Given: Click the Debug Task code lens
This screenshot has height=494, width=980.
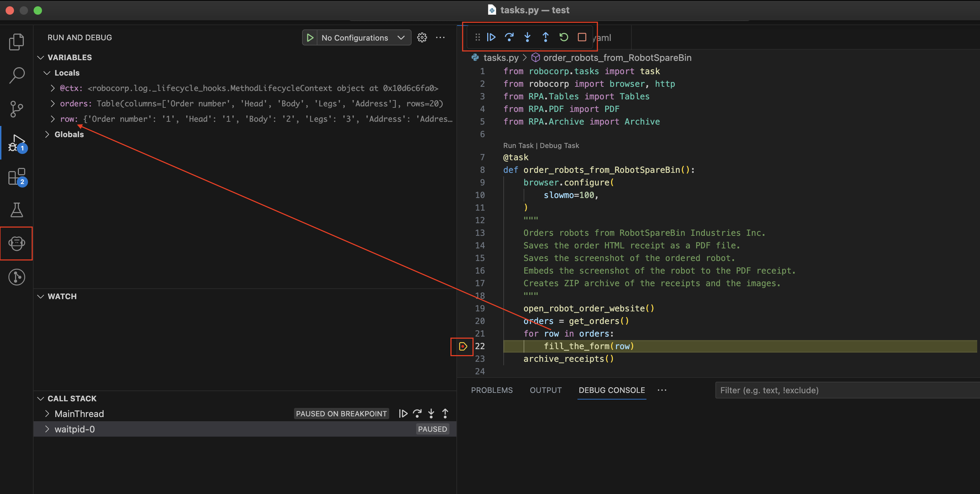Looking at the screenshot, I should (559, 146).
